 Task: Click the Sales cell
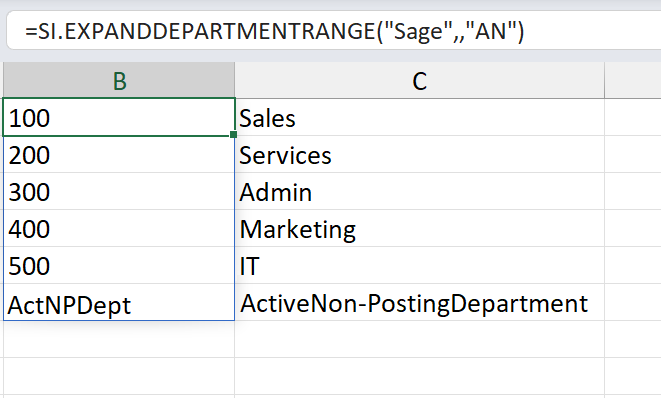[x=419, y=117]
